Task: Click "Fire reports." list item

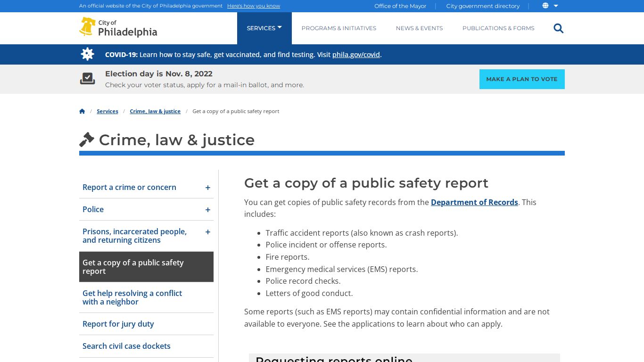Action: click(288, 257)
